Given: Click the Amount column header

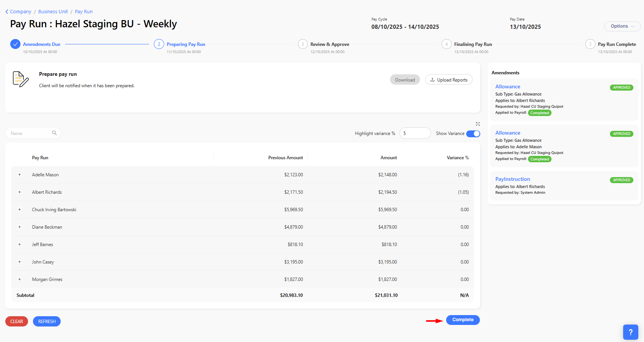Looking at the screenshot, I should [x=389, y=158].
